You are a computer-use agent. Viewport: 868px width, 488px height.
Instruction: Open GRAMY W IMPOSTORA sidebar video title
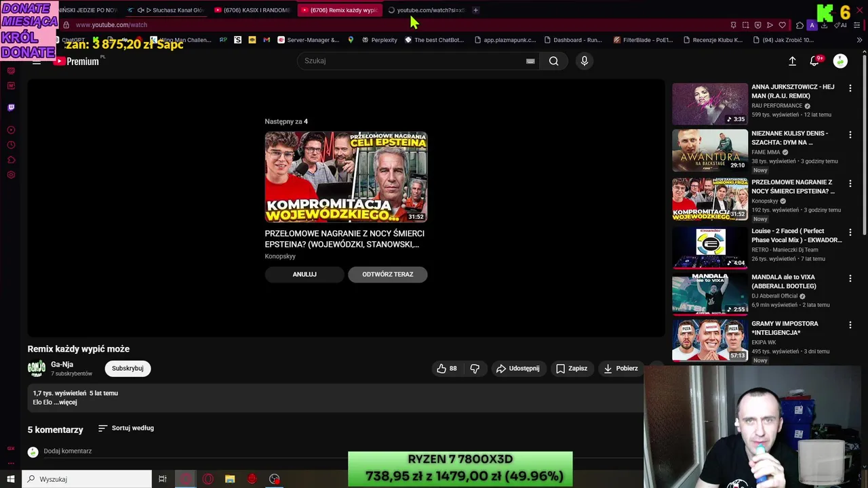(785, 328)
